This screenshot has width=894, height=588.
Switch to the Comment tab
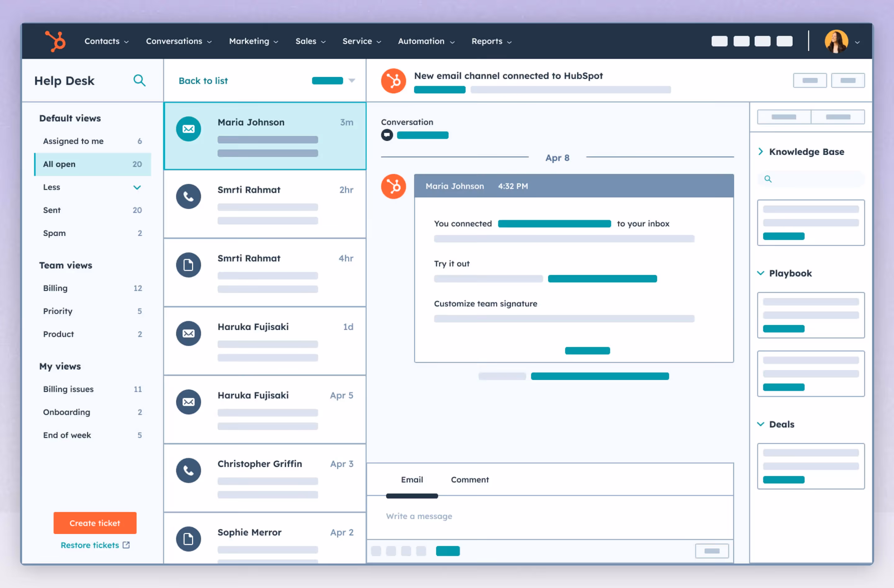tap(470, 480)
